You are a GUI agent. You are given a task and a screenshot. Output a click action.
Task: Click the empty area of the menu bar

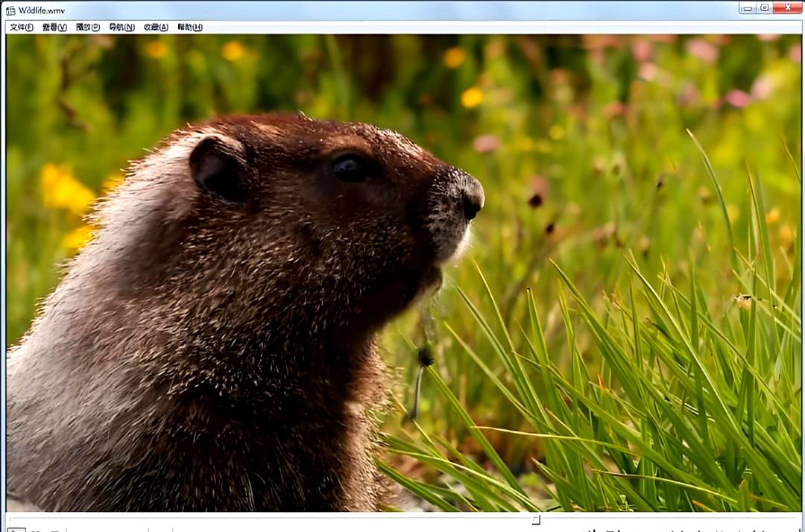484,28
